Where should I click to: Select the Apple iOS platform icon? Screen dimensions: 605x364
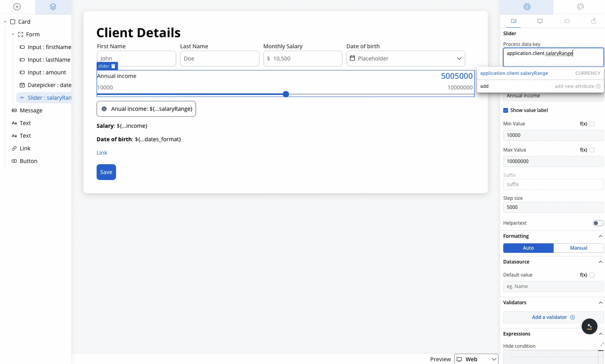(x=594, y=21)
